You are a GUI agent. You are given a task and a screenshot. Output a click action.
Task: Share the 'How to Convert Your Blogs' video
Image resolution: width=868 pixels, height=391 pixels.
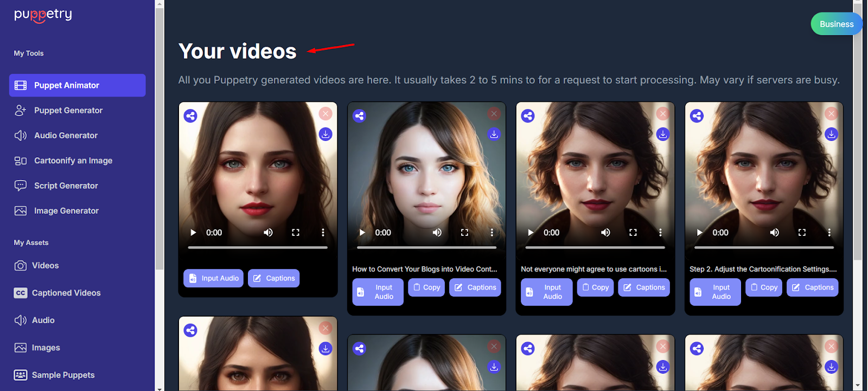359,116
